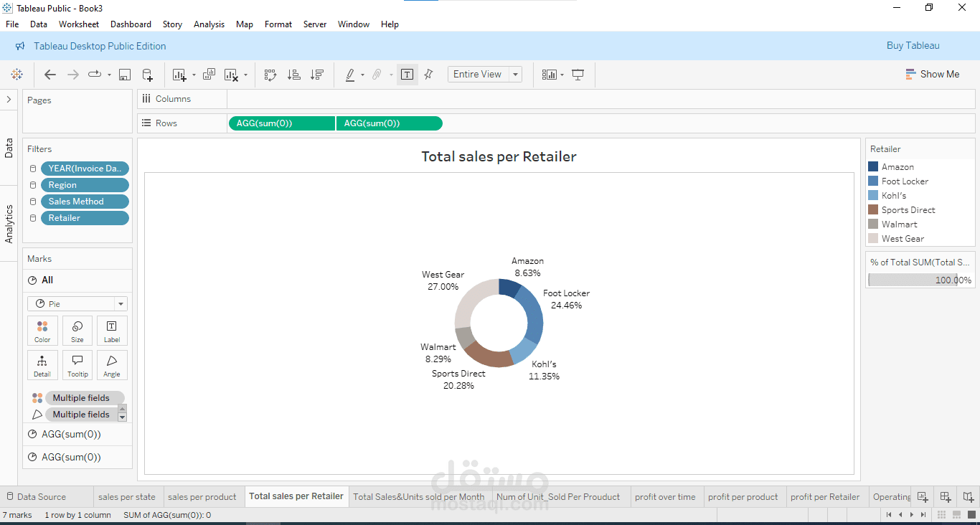Open the Pie mark type dropdown
Screen dimensions: 980x525
pyautogui.click(x=77, y=303)
